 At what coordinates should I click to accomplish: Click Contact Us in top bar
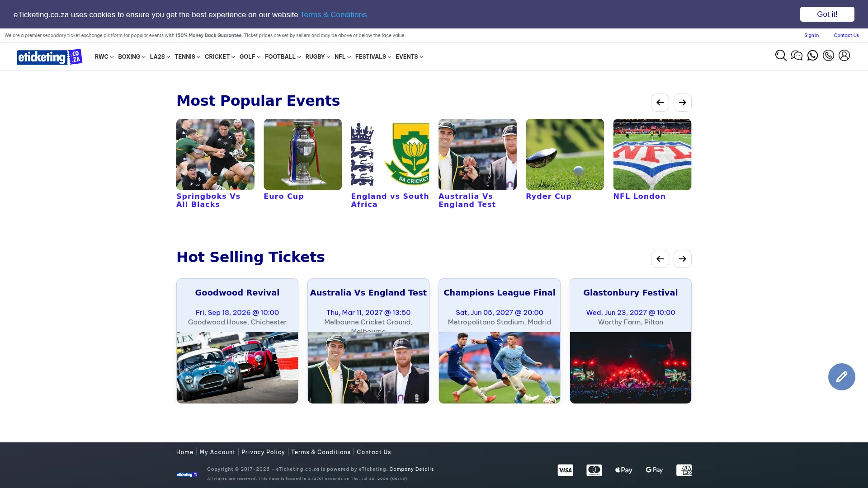846,35
